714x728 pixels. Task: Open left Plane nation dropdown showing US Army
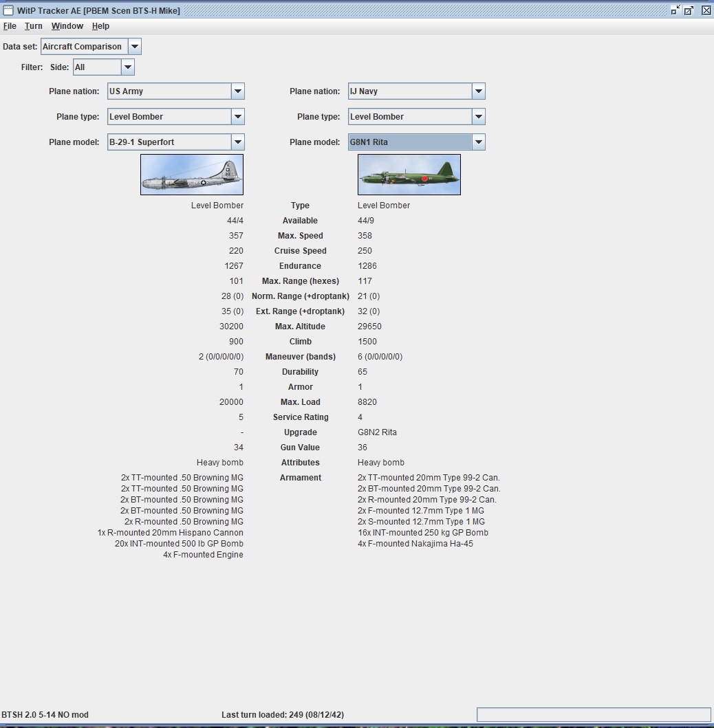175,91
